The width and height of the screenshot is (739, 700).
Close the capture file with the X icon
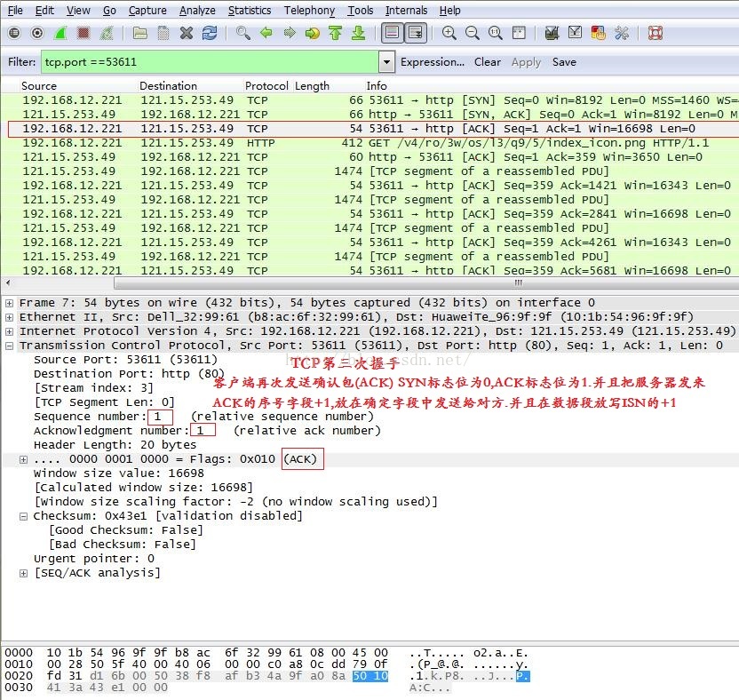tap(187, 33)
